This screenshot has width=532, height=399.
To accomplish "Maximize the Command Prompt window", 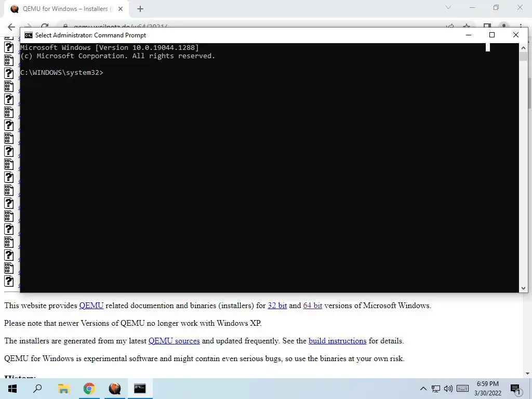I will click(492, 35).
